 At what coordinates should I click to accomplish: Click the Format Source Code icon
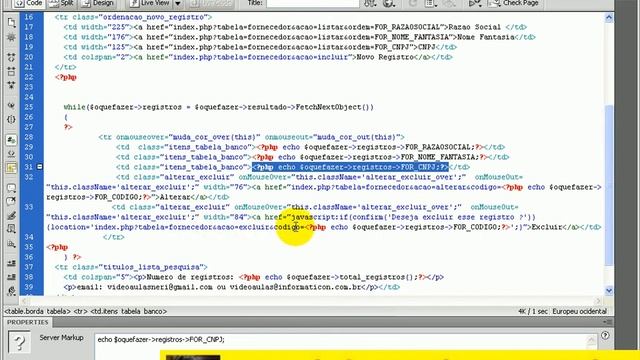pyautogui.click(x=11, y=291)
